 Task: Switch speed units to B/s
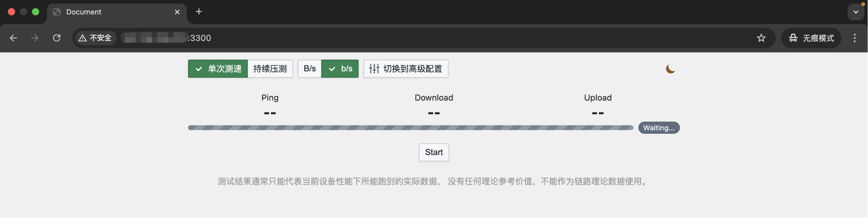(x=309, y=69)
